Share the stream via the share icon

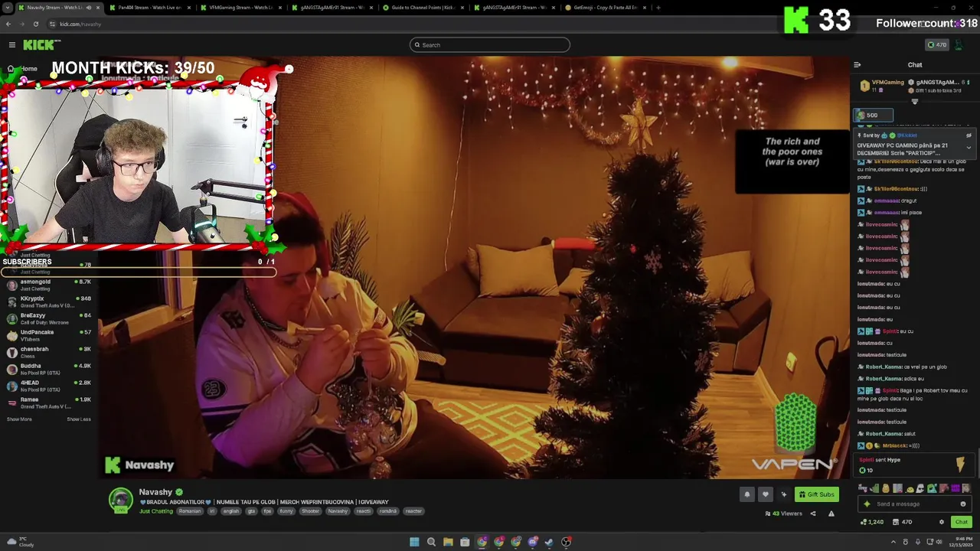[813, 514]
